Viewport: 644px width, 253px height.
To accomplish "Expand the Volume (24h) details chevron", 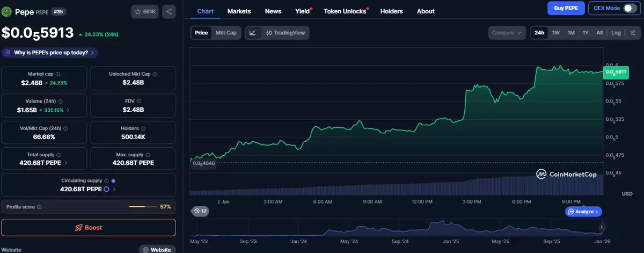I will tap(68, 110).
